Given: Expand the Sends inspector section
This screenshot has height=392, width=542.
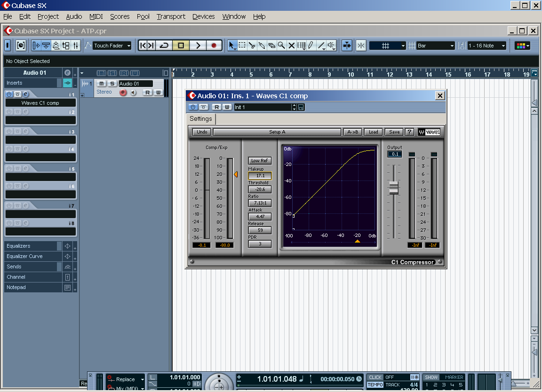Looking at the screenshot, I should pos(75,269).
